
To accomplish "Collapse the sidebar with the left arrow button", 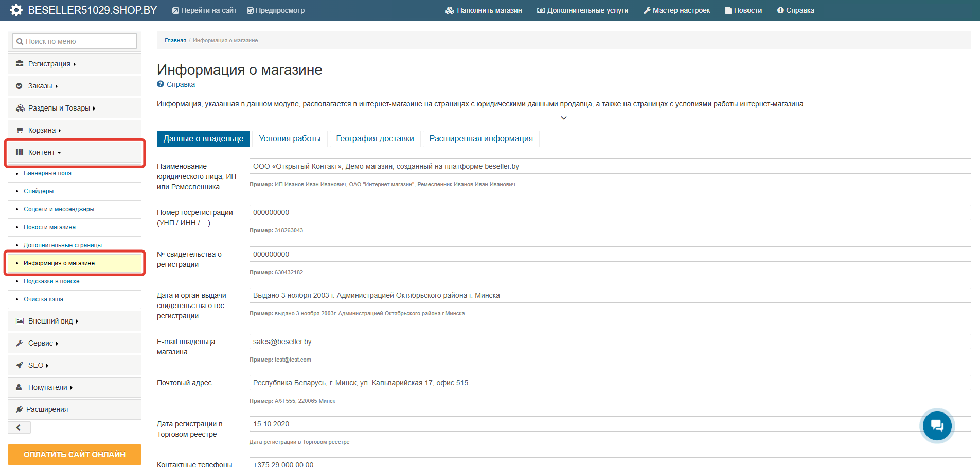I will coord(19,427).
